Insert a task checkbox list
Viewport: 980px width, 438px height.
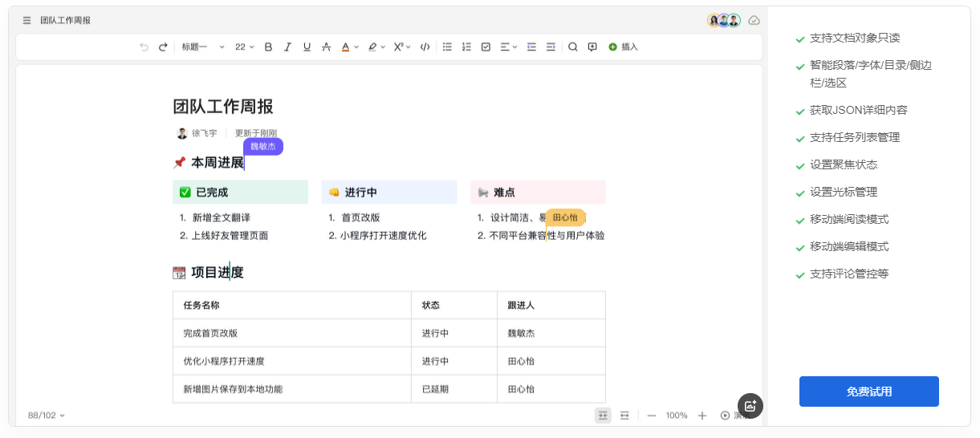[x=486, y=47]
